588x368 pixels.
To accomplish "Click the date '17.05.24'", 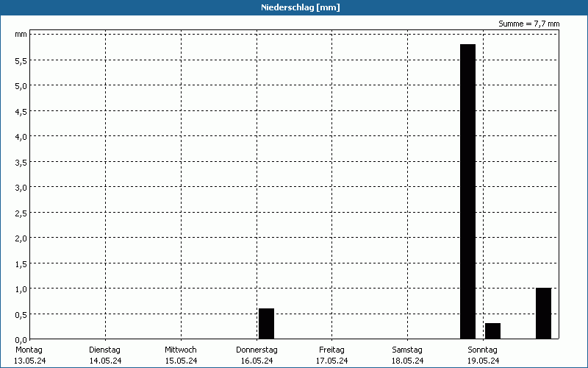I will tap(332, 361).
